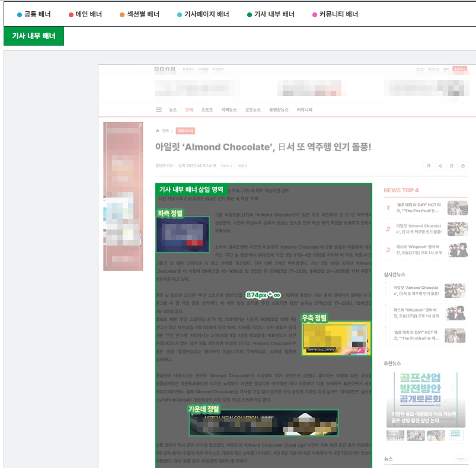The image size is (476, 468).
Task: Click the 회원가입 link in top bar
Action: [x=433, y=69]
